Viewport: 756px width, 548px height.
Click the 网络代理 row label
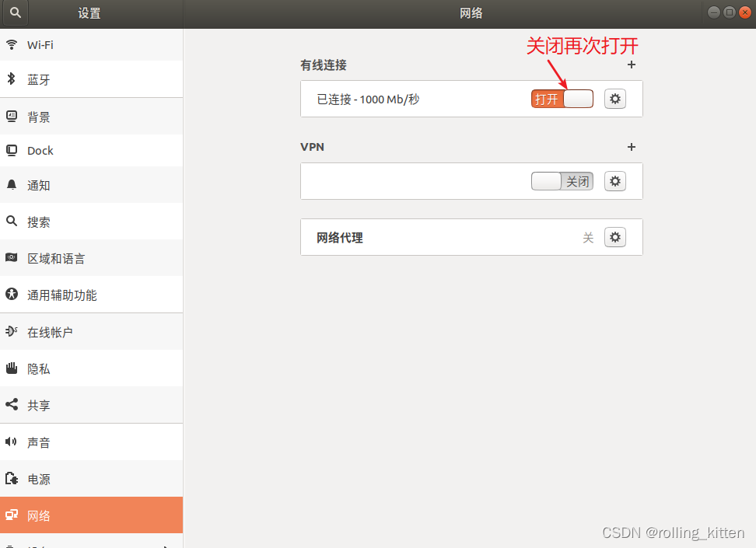339,238
